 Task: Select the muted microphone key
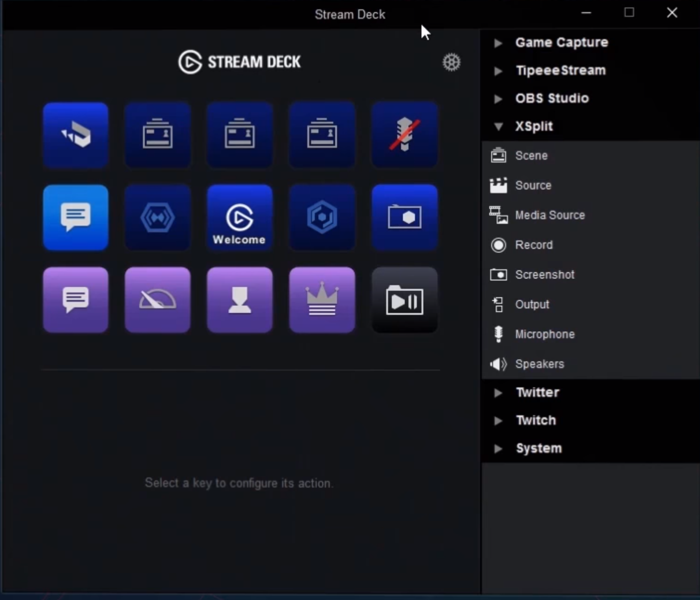click(404, 135)
